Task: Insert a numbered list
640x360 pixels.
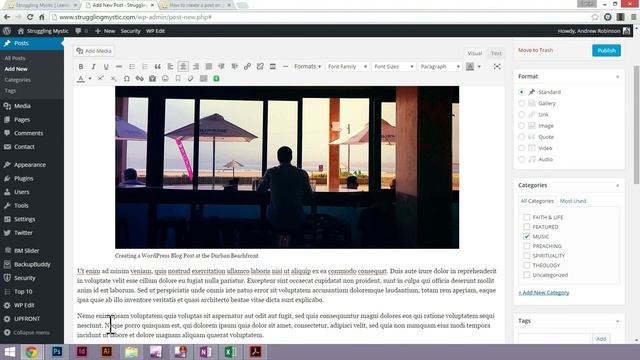Action: (144, 67)
